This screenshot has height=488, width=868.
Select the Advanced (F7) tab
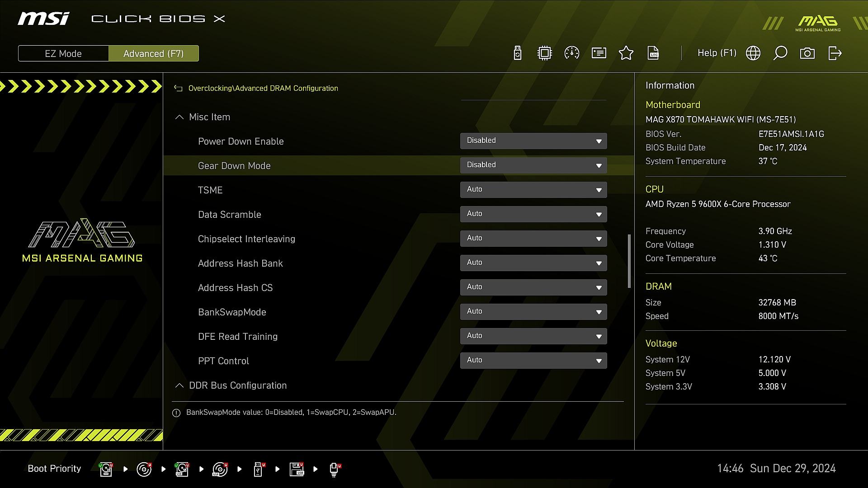[153, 53]
